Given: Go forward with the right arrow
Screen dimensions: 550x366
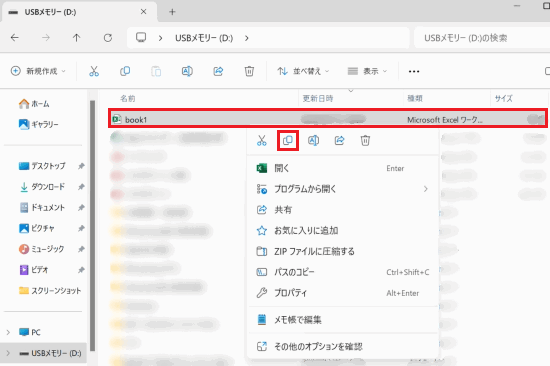Looking at the screenshot, I should click(46, 38).
